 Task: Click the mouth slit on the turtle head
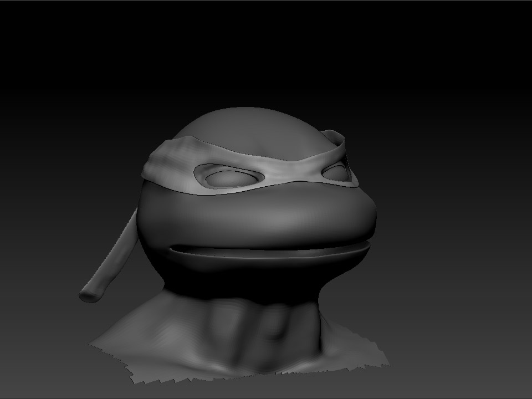coord(270,250)
